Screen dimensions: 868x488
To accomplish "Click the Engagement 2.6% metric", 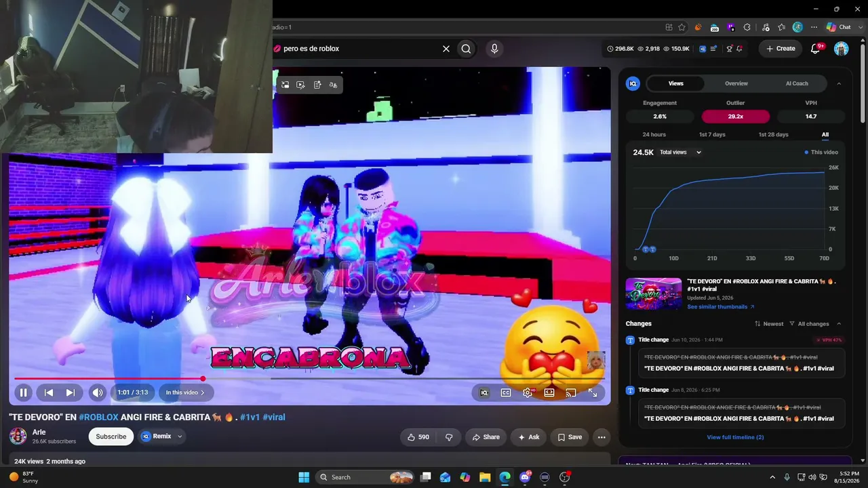I will coord(660,117).
